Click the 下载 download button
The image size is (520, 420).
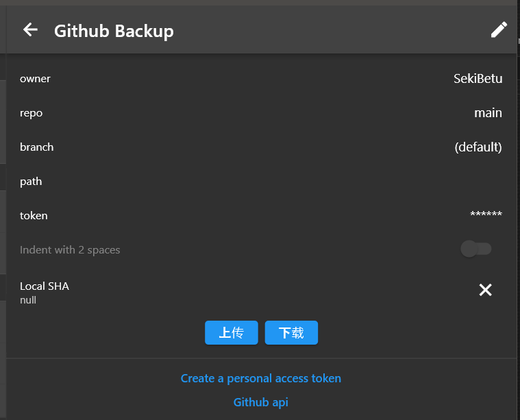(291, 332)
